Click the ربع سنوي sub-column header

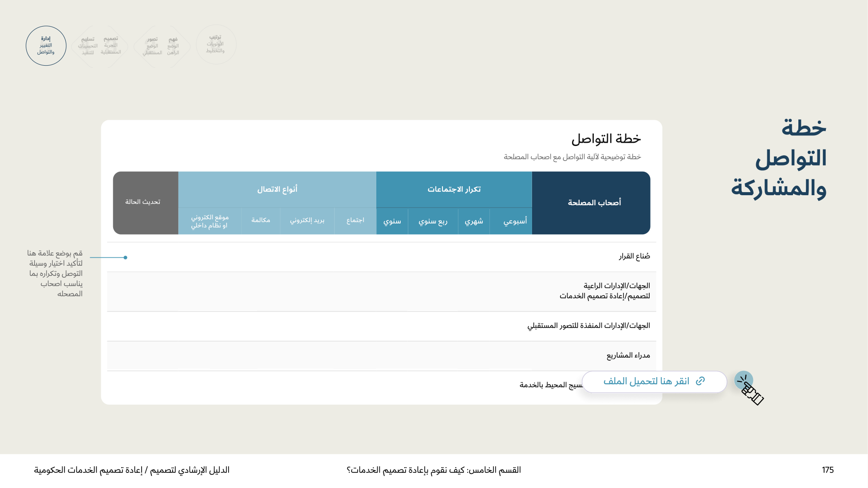tap(433, 221)
